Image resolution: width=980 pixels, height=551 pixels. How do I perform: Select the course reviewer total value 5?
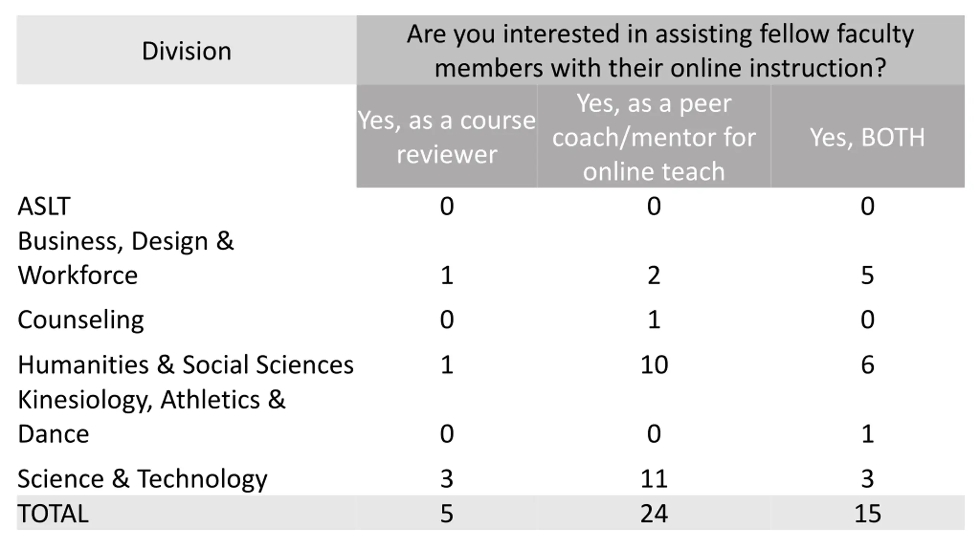[446, 513]
